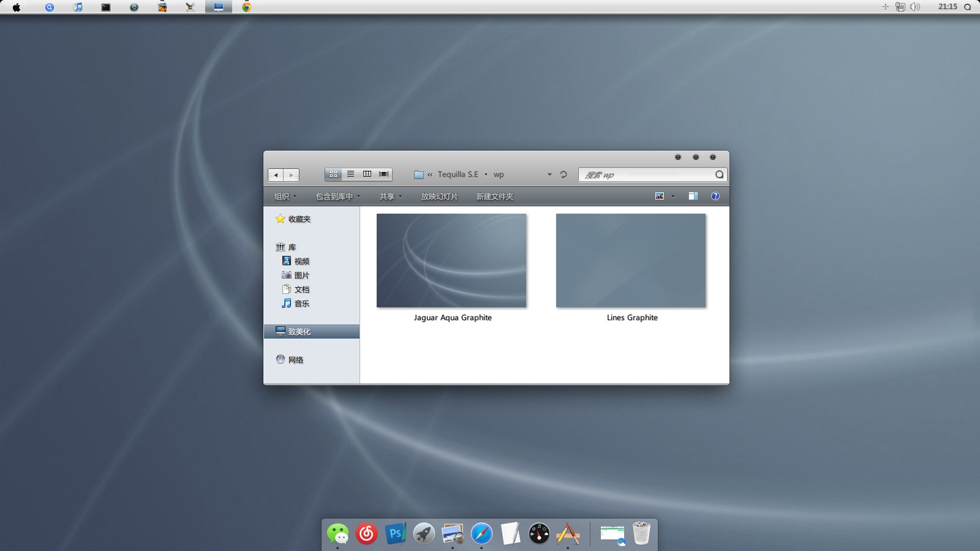Open the Terminal icon in top bar
The height and width of the screenshot is (551, 980).
coord(106,7)
